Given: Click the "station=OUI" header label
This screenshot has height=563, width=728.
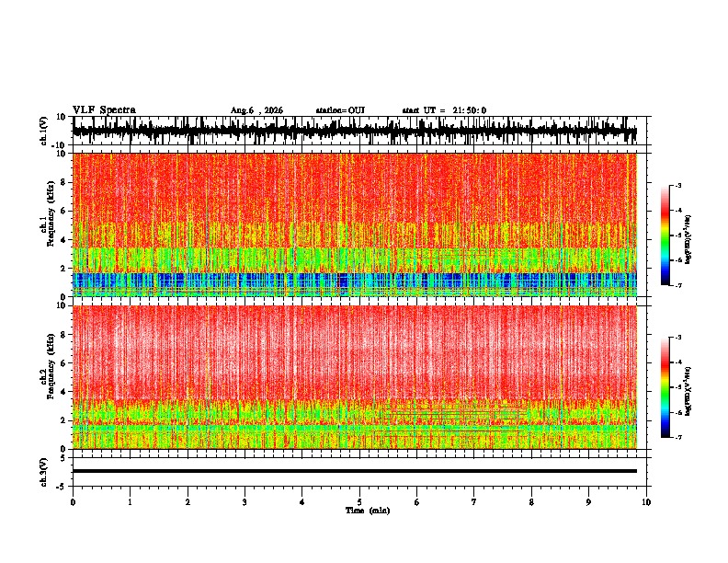Looking at the screenshot, I should pos(340,110).
